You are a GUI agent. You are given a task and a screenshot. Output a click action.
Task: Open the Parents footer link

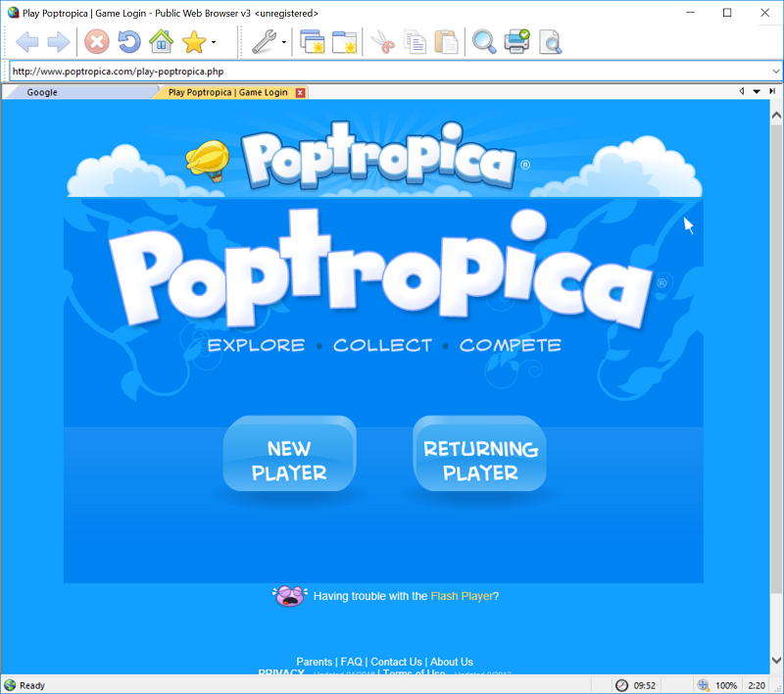[314, 662]
